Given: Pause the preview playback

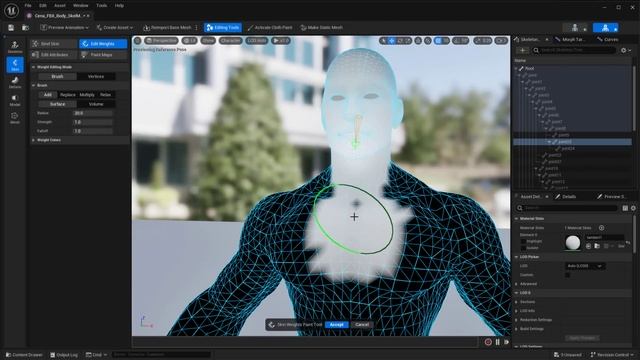Looking at the screenshot, I should pyautogui.click(x=498, y=342).
